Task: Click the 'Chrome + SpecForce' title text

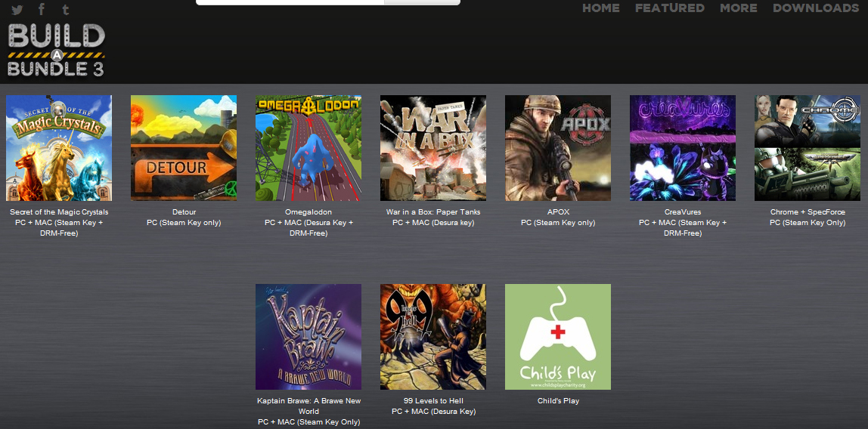Action: [x=808, y=212]
